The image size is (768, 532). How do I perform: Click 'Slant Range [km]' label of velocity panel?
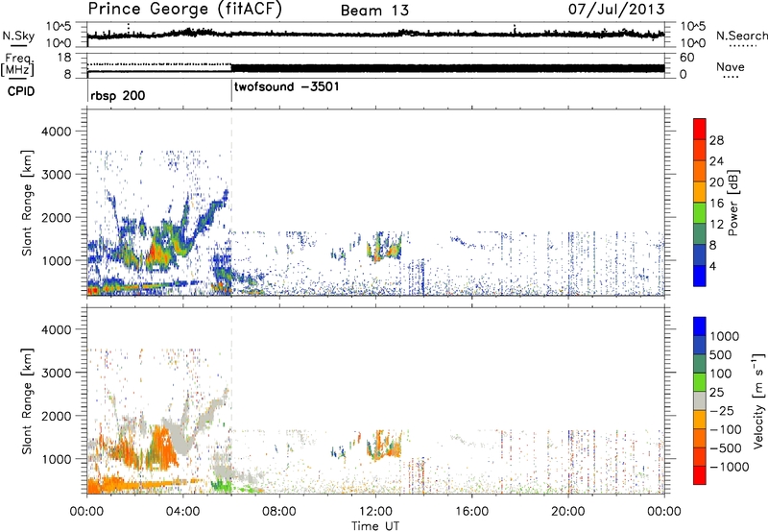[28, 400]
